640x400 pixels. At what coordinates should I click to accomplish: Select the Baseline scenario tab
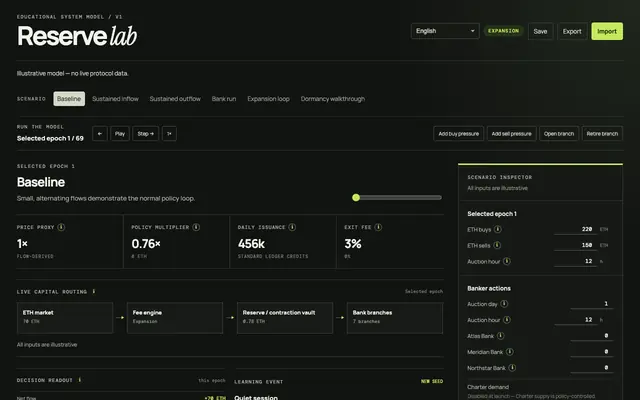(x=69, y=99)
